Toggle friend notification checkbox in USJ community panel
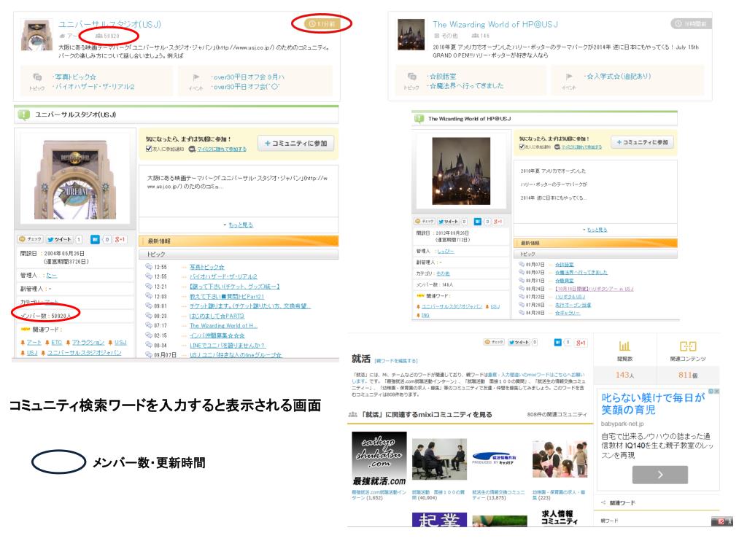The image size is (747, 560). (150, 149)
